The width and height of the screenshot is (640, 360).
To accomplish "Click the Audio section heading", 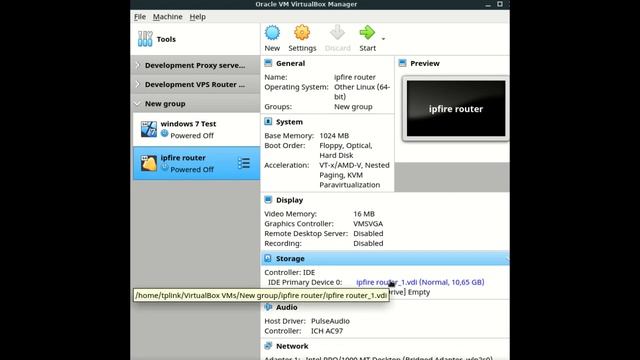I will pos(287,307).
